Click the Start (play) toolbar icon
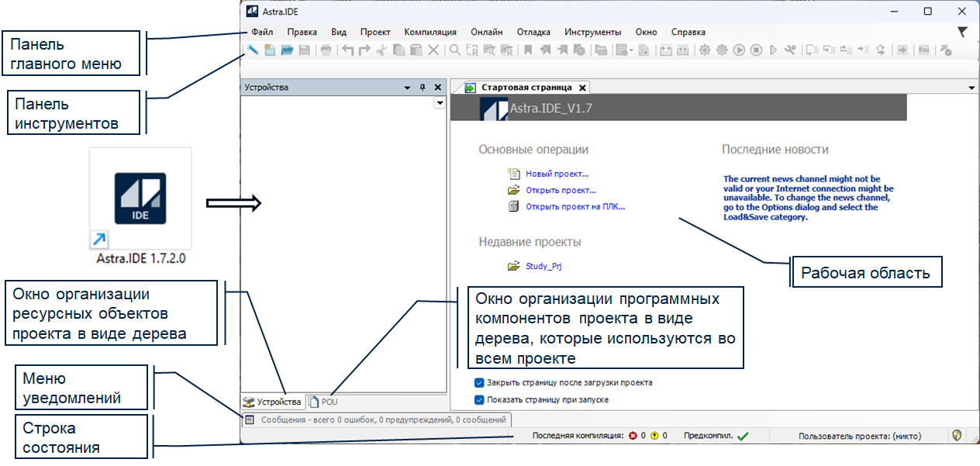The width and height of the screenshot is (980, 466). point(739,50)
